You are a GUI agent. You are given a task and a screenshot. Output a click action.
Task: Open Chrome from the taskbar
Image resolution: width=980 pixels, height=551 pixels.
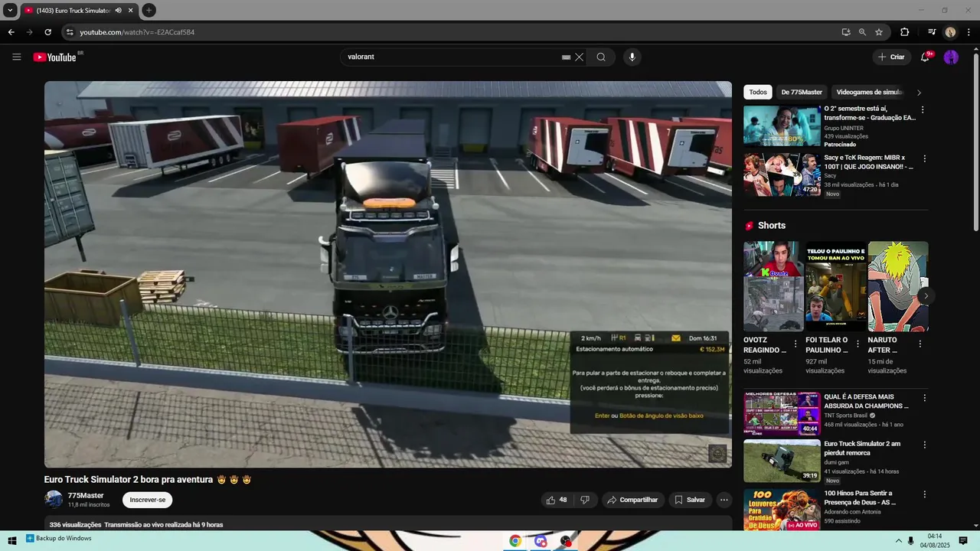click(515, 541)
